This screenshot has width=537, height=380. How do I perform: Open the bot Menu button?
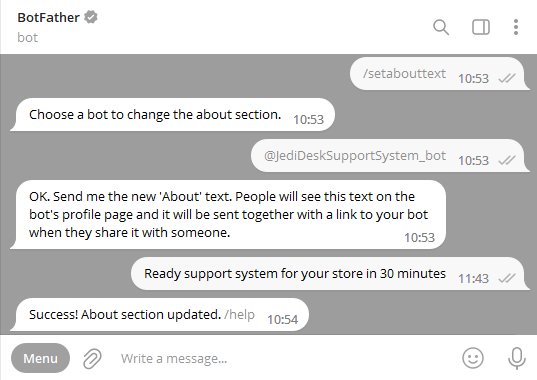pyautogui.click(x=40, y=358)
